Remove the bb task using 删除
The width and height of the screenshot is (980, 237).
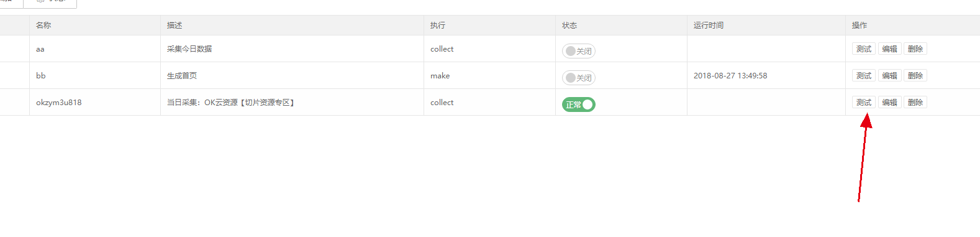[x=915, y=75]
